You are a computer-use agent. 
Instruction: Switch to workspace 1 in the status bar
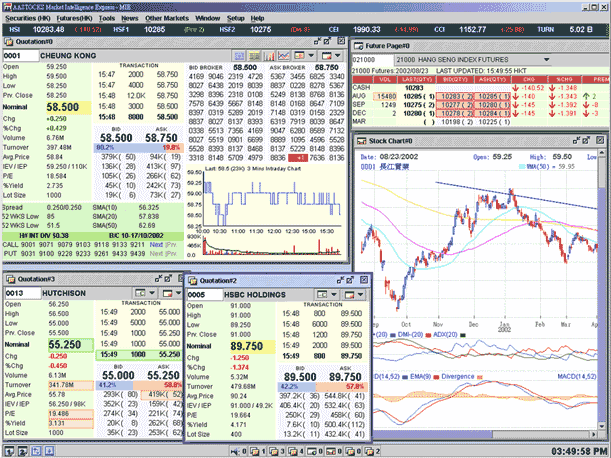9,451
